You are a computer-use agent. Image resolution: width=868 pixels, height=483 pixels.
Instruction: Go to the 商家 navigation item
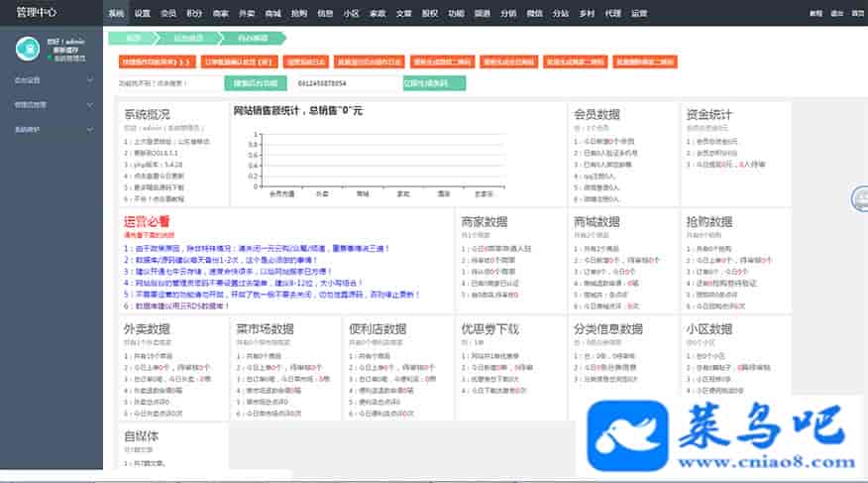tap(220, 14)
